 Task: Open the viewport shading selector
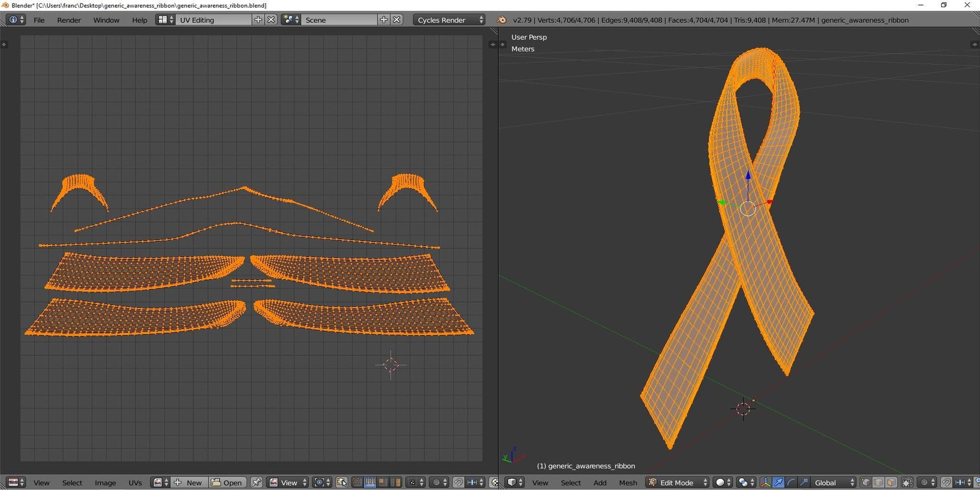(x=723, y=482)
